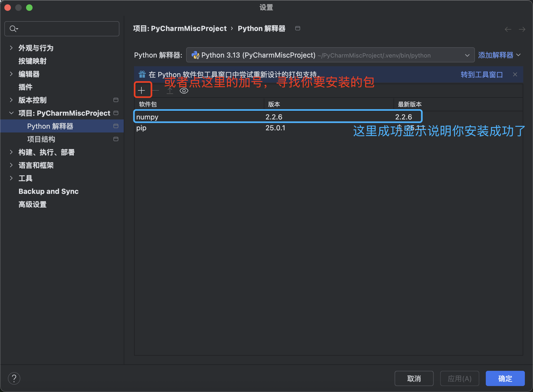Click the forward navigation arrow
Image resolution: width=533 pixels, height=392 pixels.
[522, 29]
